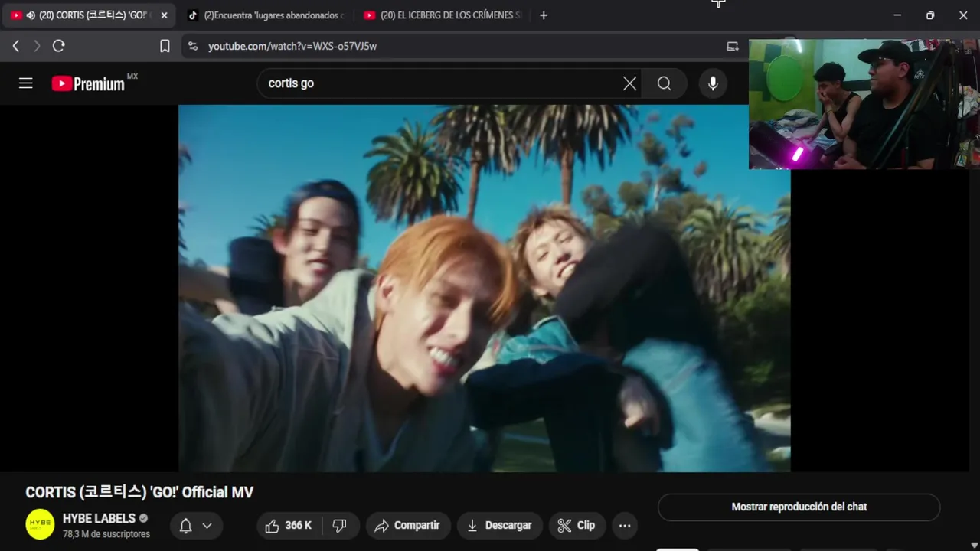
Task: Run search with magnifying glass button
Action: click(664, 83)
